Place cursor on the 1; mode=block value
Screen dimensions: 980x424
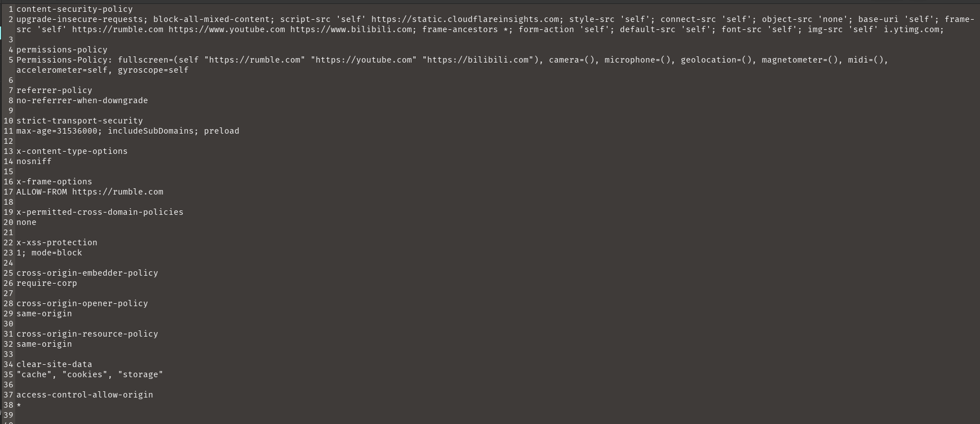[49, 253]
